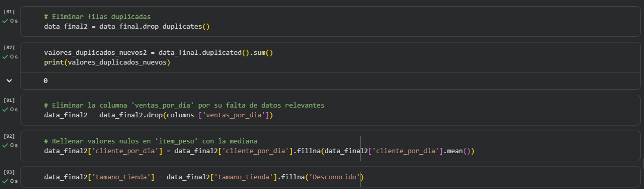Click the green check mark under [92]

[x=5, y=145]
